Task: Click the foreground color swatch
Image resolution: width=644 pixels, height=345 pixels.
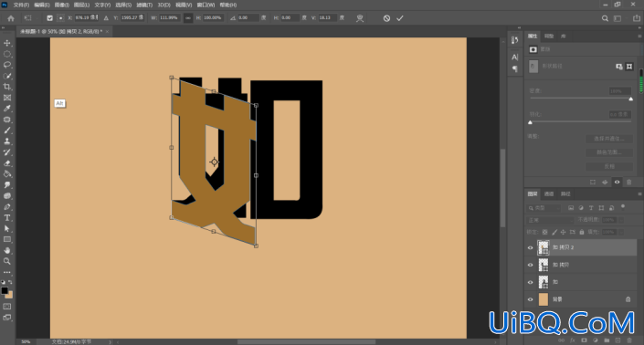Action: [x=5, y=290]
